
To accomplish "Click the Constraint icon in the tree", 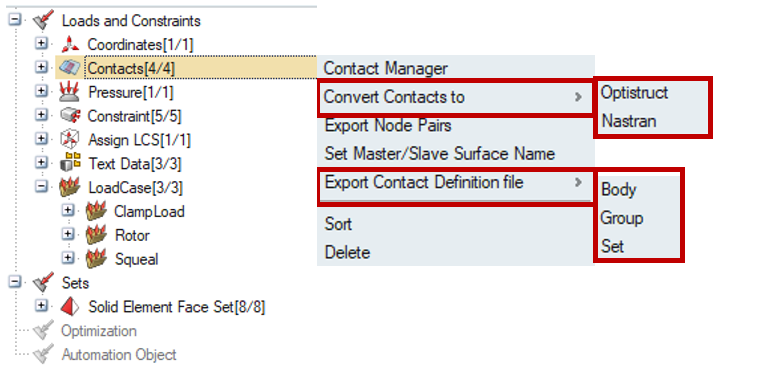I will point(70,116).
